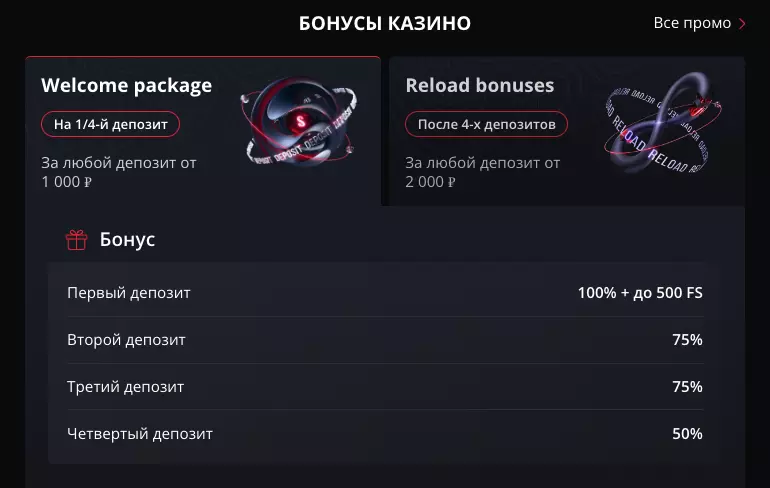
Task: Click the 75% second deposit value
Action: click(x=687, y=340)
